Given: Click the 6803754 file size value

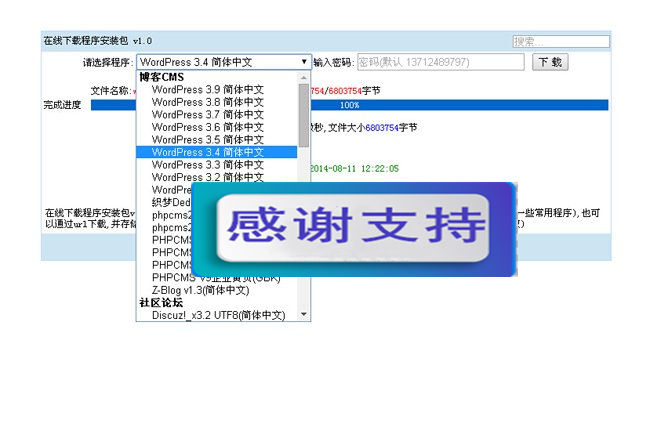Looking at the screenshot, I should (382, 128).
